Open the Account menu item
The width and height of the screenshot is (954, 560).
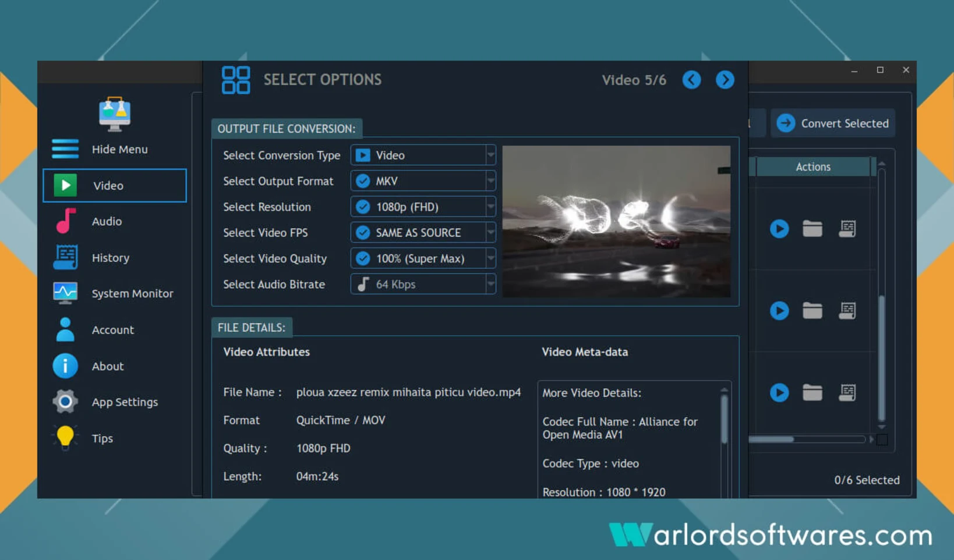pyautogui.click(x=112, y=329)
